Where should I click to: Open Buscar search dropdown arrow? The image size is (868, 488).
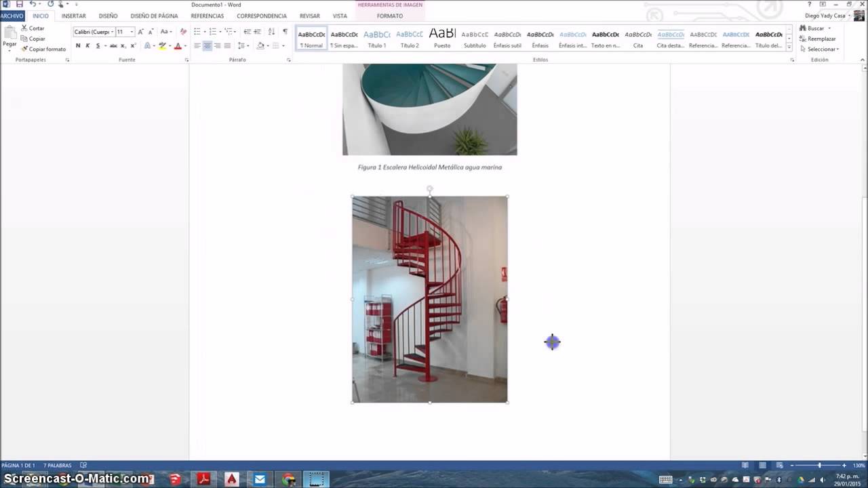point(829,28)
